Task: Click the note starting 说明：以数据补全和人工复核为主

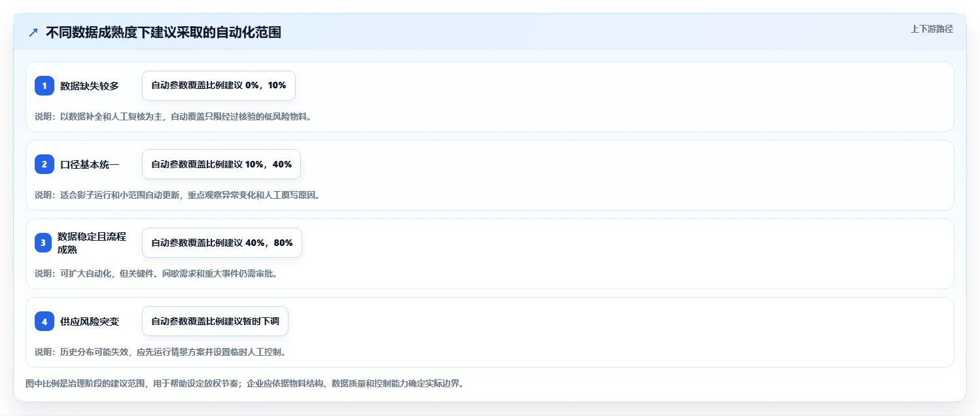Action: (x=173, y=116)
